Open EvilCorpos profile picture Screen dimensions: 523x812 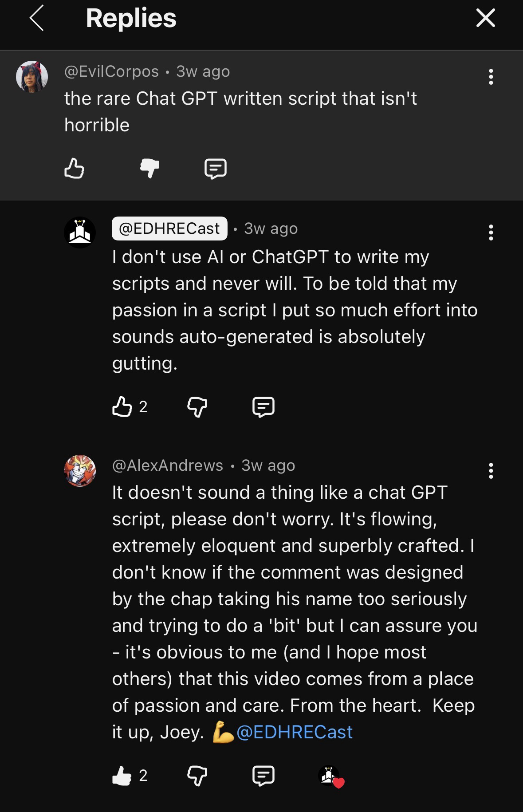tap(32, 77)
